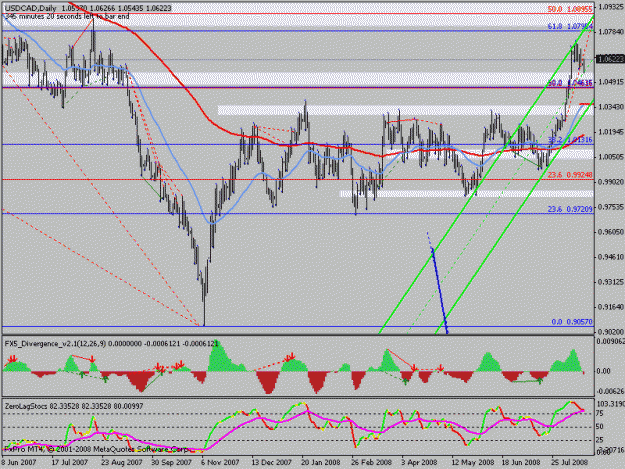625x469 pixels.
Task: Click the date label 6 Nov 2007
Action: pos(220,463)
